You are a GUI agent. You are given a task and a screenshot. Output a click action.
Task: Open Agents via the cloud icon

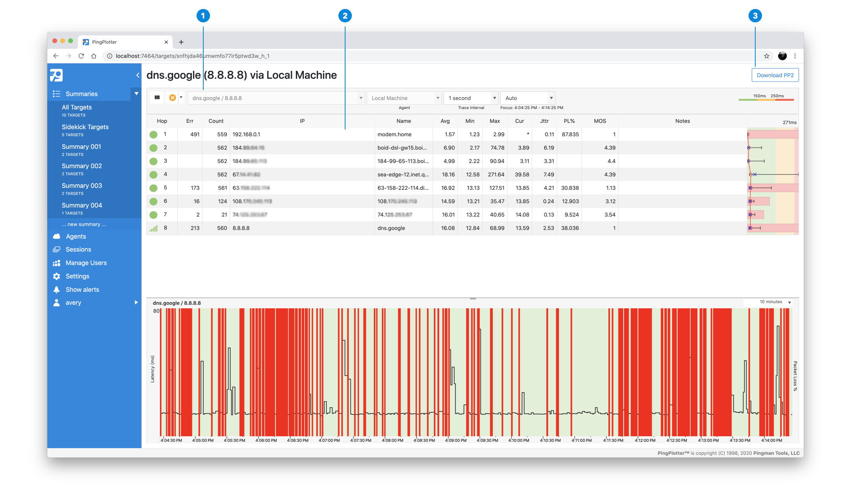(x=57, y=236)
